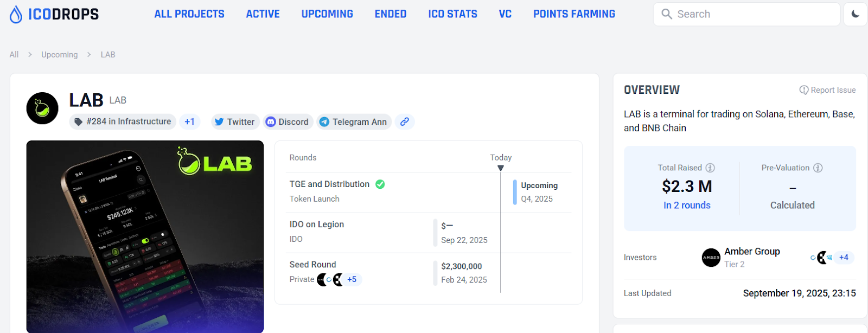Expand the +1 additional categories tag

(x=189, y=122)
